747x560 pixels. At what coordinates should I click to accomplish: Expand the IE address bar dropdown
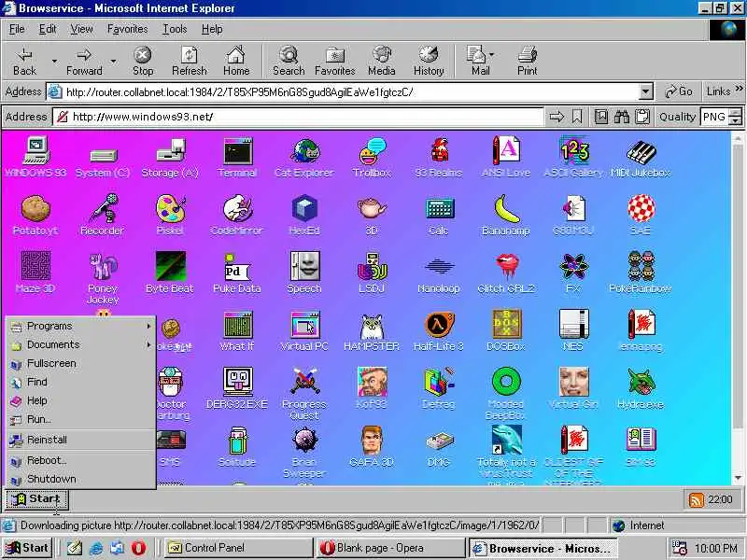[645, 91]
